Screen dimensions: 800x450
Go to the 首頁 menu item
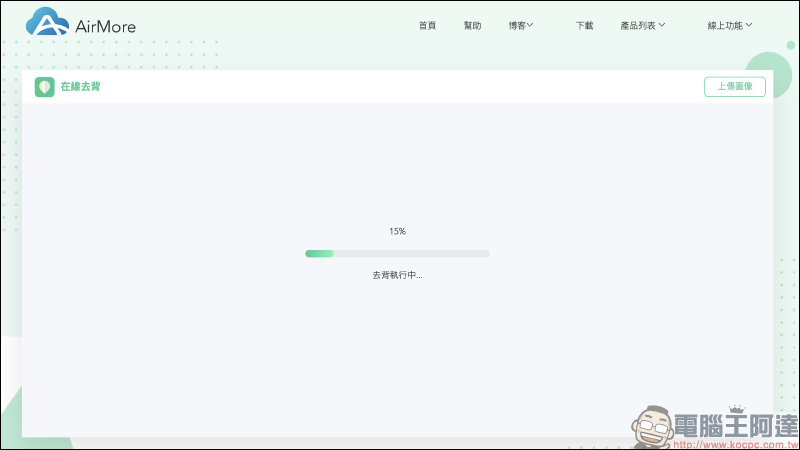pos(427,26)
